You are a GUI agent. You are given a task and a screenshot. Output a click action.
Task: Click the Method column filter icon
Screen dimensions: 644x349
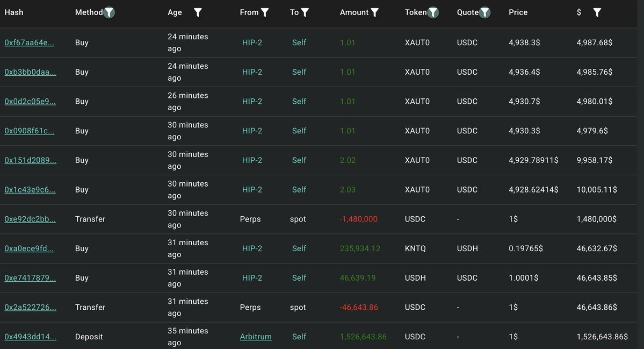pyautogui.click(x=109, y=12)
